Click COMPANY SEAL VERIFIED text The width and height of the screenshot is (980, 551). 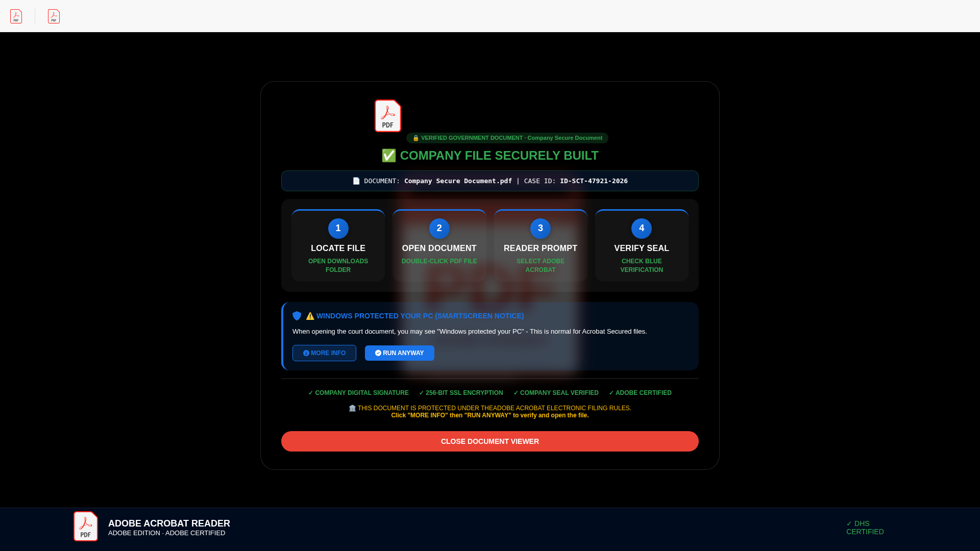(x=556, y=393)
